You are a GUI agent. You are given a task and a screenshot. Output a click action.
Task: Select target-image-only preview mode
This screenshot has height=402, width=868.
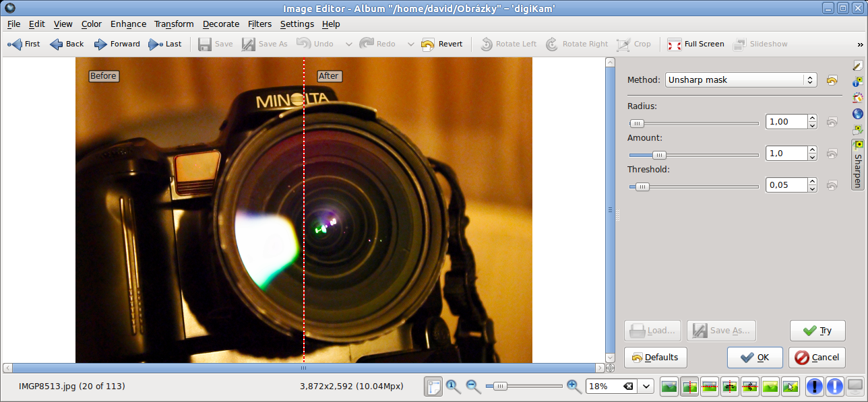click(x=770, y=387)
